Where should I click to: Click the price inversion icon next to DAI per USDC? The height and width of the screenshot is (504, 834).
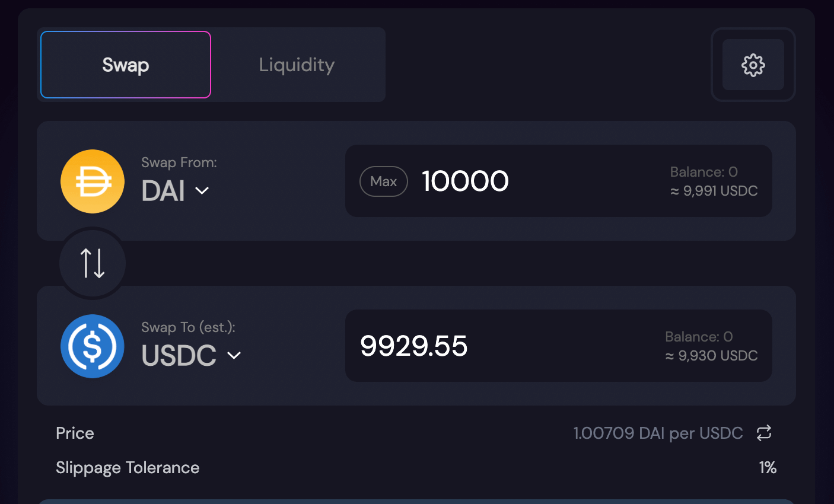[764, 433]
